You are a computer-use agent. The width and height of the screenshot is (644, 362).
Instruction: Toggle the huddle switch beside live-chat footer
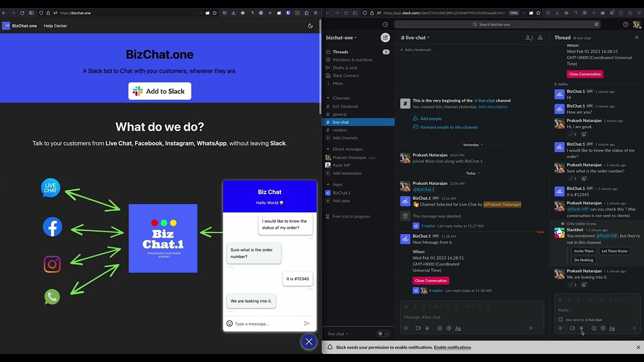pyautogui.click(x=383, y=334)
